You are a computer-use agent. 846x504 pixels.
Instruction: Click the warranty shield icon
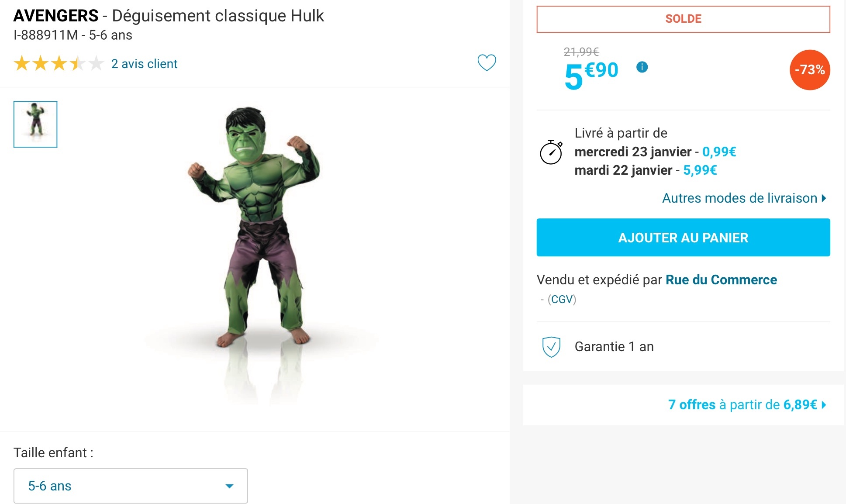tap(551, 347)
